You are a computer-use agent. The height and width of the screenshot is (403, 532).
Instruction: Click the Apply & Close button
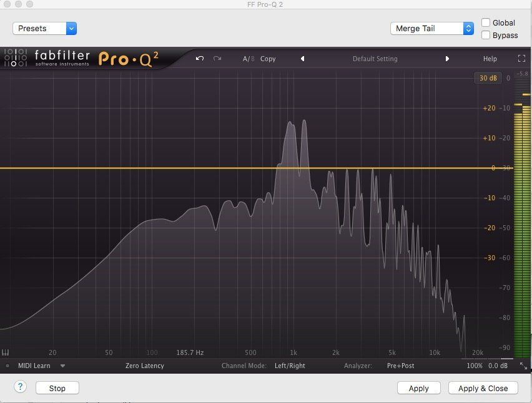pyautogui.click(x=483, y=388)
